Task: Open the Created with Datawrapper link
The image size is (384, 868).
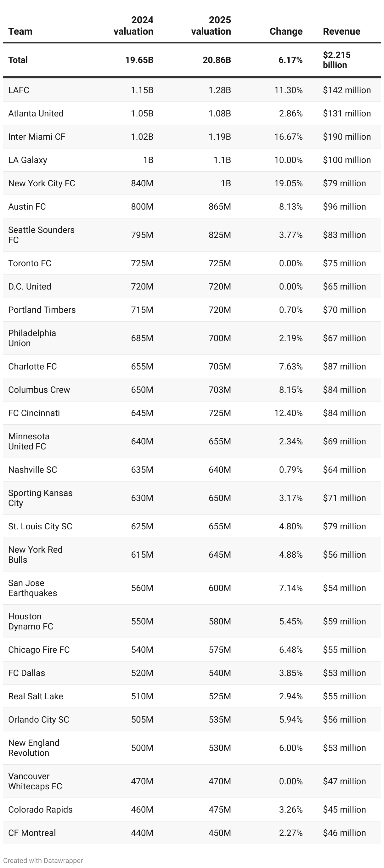Action: 43,860
